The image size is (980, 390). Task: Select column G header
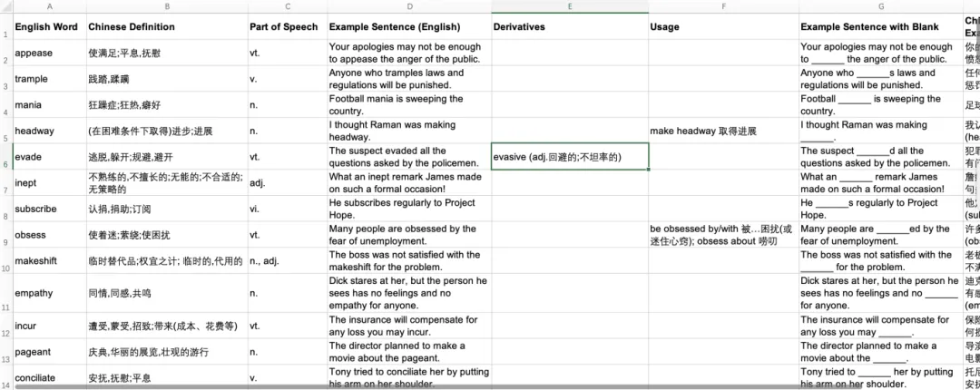tap(881, 5)
